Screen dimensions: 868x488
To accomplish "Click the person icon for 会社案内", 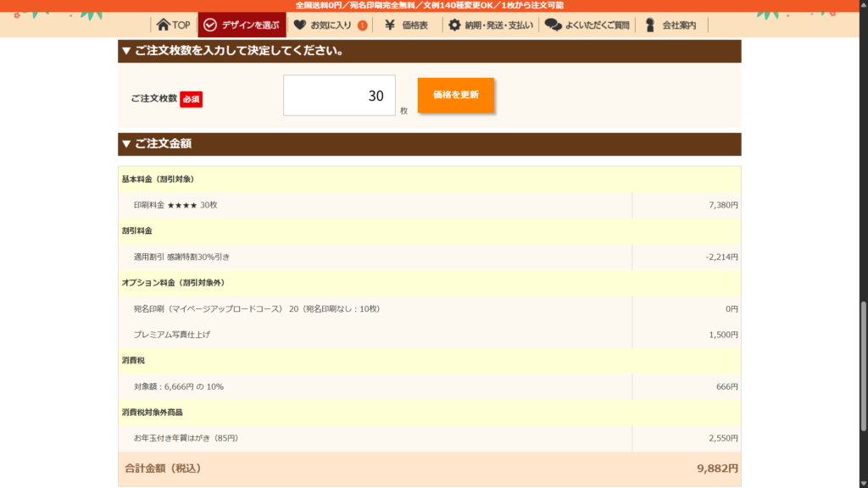I will pyautogui.click(x=650, y=25).
